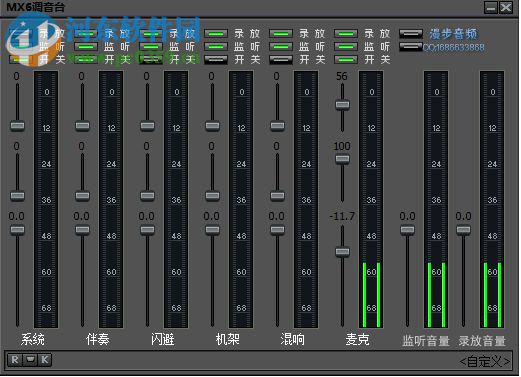Image resolution: width=521 pixels, height=377 pixels.
Task: Toggle 录放 for the 机架 channel
Action: [216, 34]
